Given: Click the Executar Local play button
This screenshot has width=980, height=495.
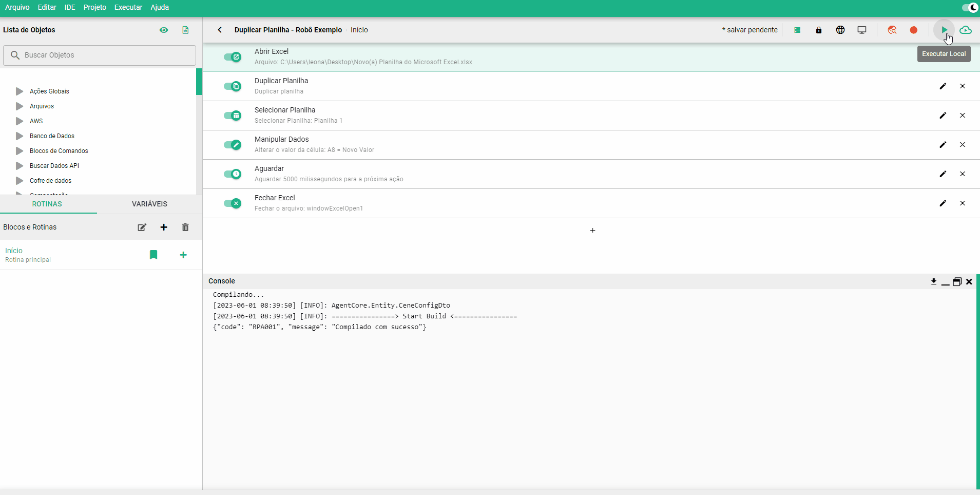Looking at the screenshot, I should coord(944,30).
